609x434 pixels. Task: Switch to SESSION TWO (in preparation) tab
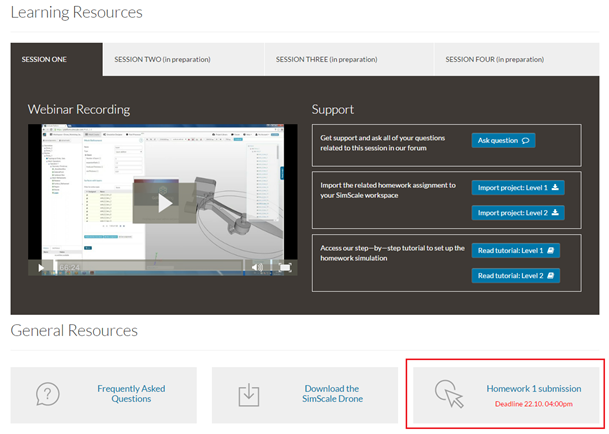point(183,59)
